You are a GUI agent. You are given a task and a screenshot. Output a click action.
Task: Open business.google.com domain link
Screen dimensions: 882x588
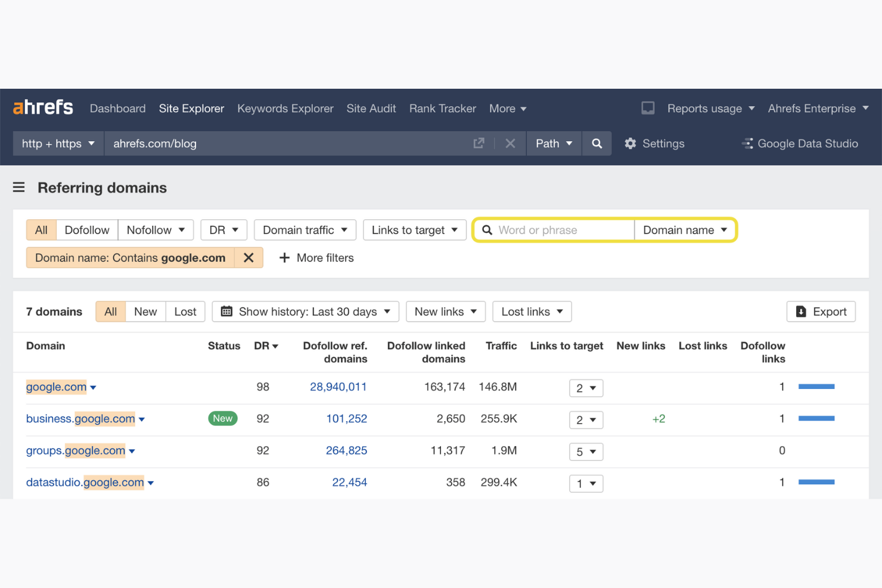tap(80, 419)
